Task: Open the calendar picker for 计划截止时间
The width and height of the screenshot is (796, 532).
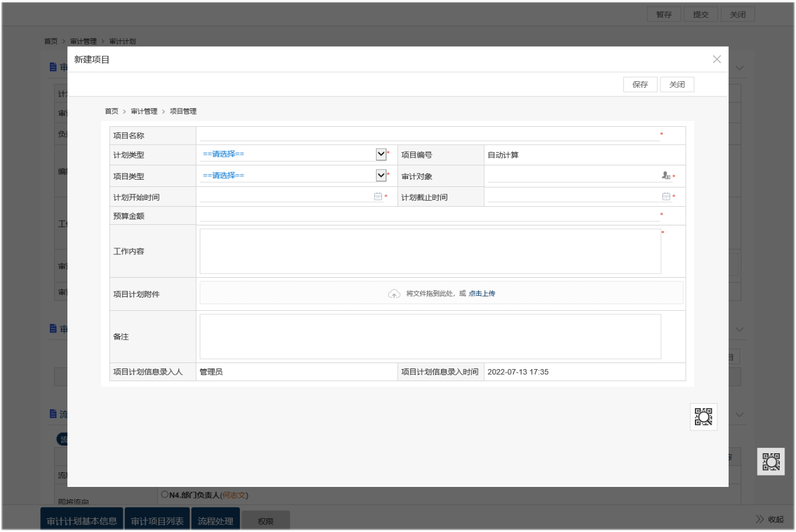Action: (x=666, y=196)
